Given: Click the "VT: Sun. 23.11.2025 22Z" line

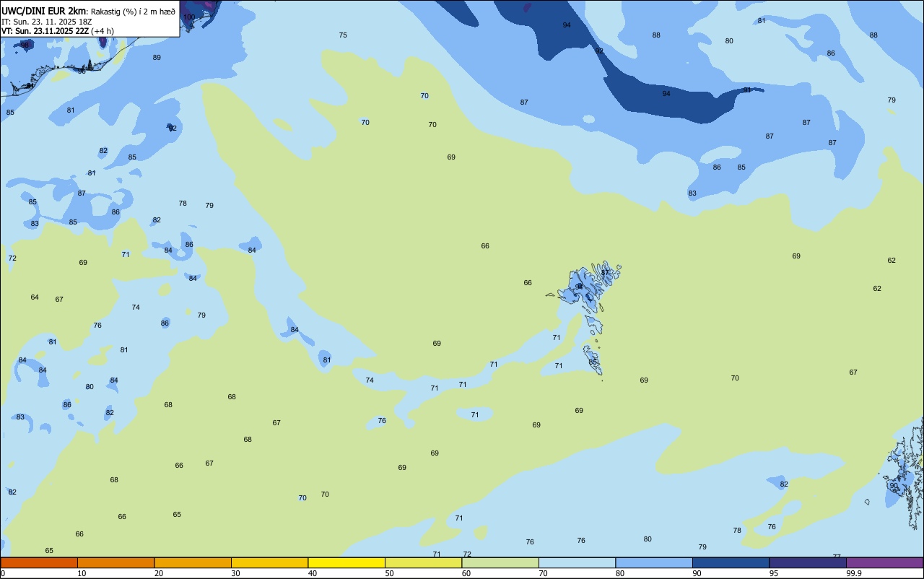Looking at the screenshot, I should point(45,31).
